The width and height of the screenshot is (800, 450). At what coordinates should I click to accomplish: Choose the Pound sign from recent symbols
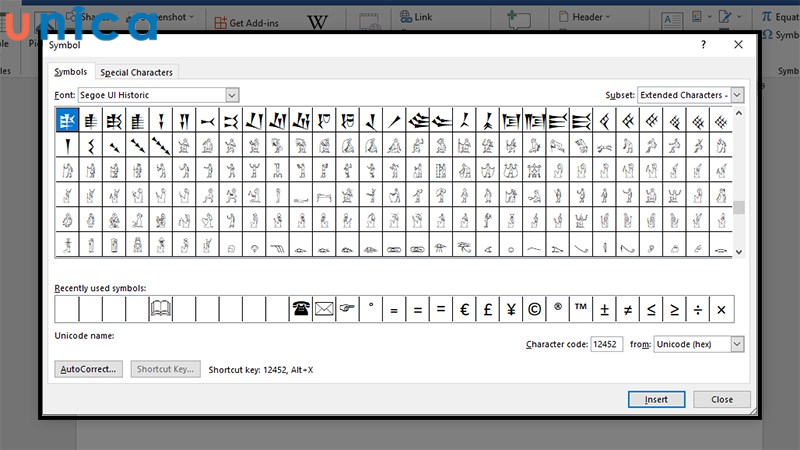[x=488, y=309]
